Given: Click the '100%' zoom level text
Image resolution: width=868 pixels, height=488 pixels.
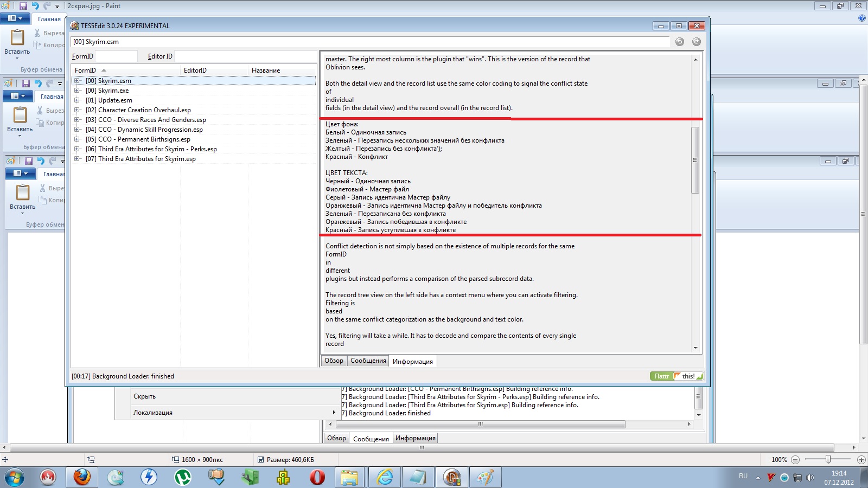Looking at the screenshot, I should (x=779, y=460).
